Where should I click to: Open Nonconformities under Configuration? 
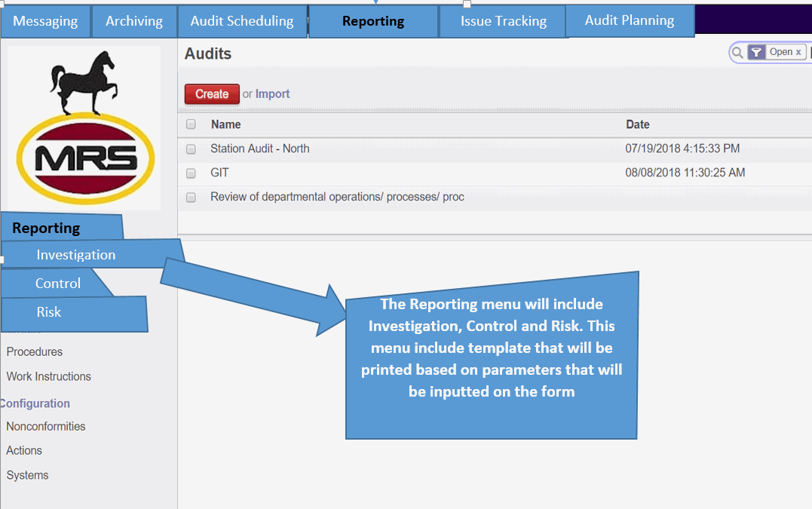click(45, 426)
